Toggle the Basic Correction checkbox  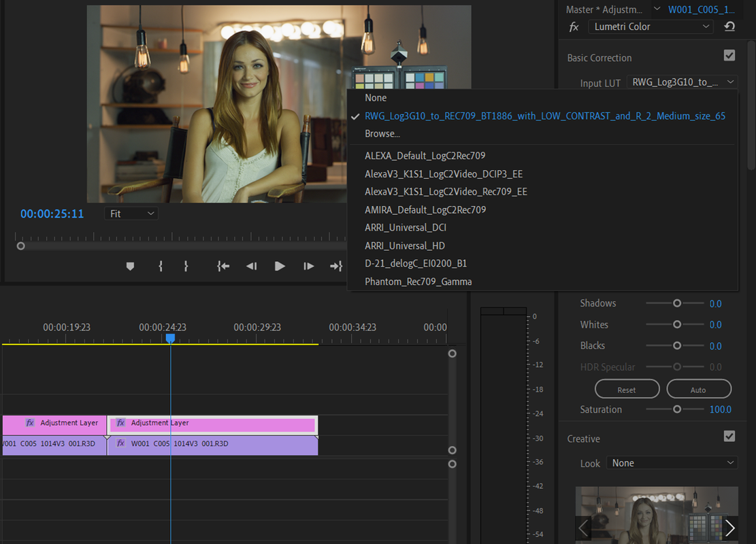[x=729, y=55]
